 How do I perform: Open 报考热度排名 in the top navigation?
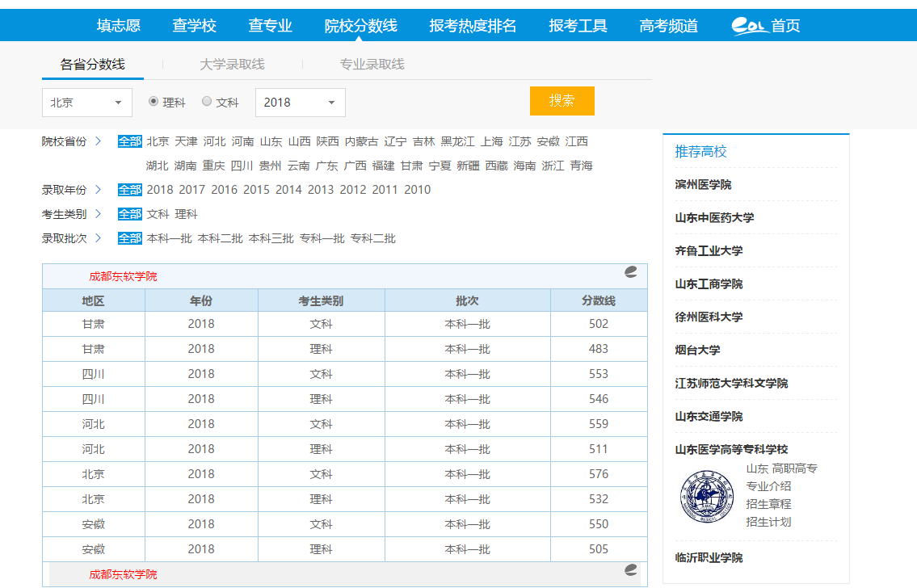[x=473, y=26]
